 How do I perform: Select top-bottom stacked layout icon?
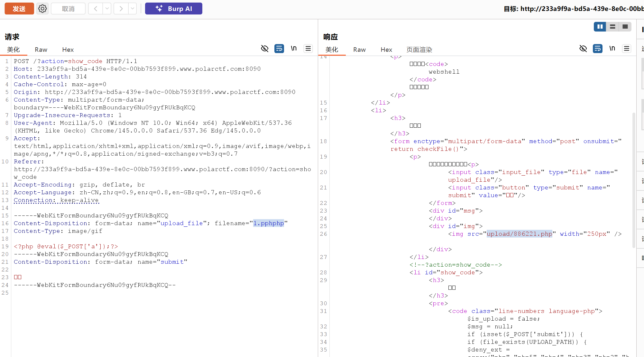tap(612, 27)
